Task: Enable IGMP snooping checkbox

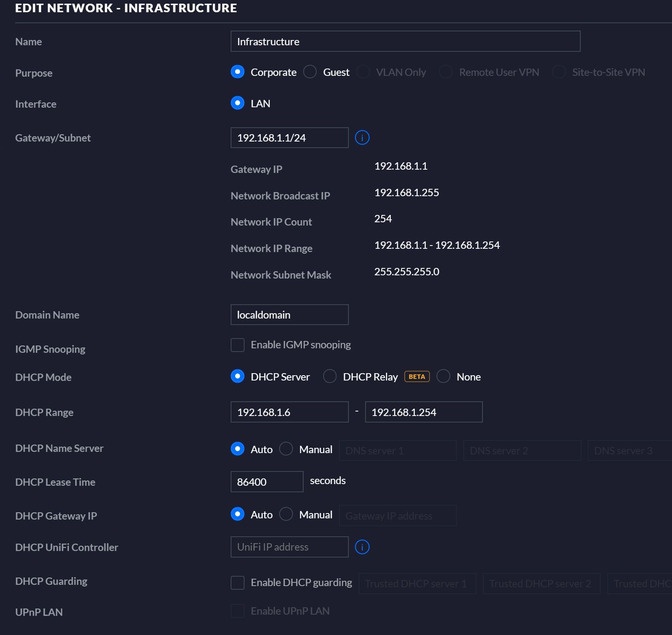Action: coord(238,345)
